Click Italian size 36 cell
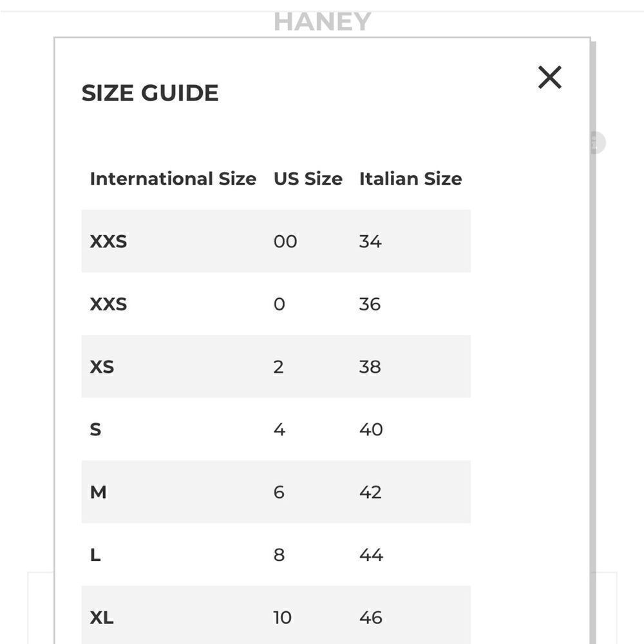The height and width of the screenshot is (644, 644). point(370,305)
